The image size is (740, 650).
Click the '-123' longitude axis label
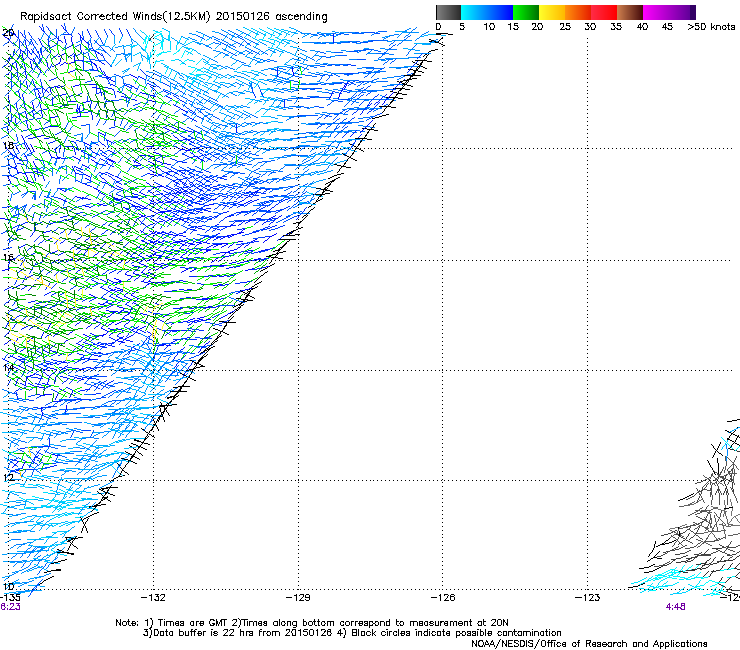pyautogui.click(x=588, y=598)
